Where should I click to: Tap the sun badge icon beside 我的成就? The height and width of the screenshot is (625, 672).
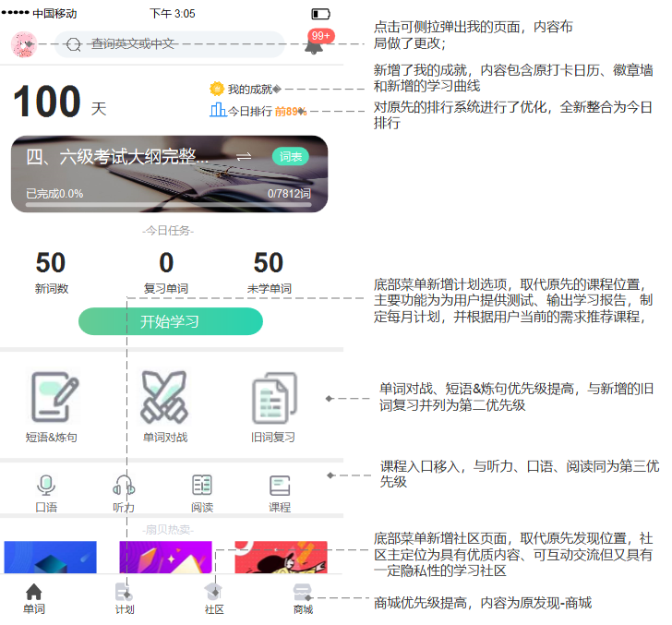coord(217,89)
